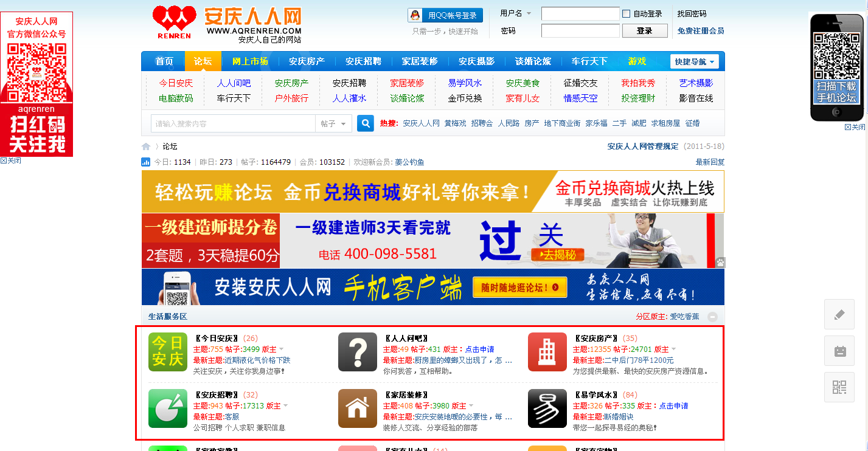The image size is (868, 451).
Task: Click the search content input box
Action: 233,123
